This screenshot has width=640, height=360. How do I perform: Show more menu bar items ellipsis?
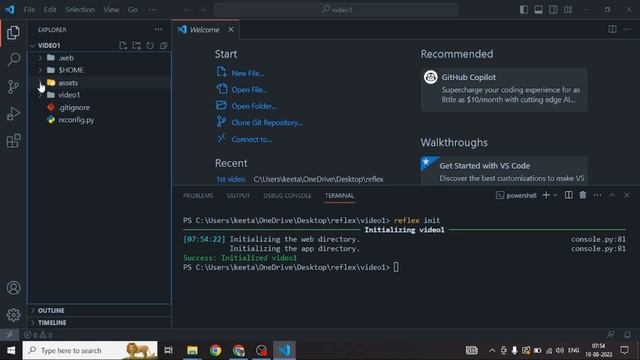(152, 9)
